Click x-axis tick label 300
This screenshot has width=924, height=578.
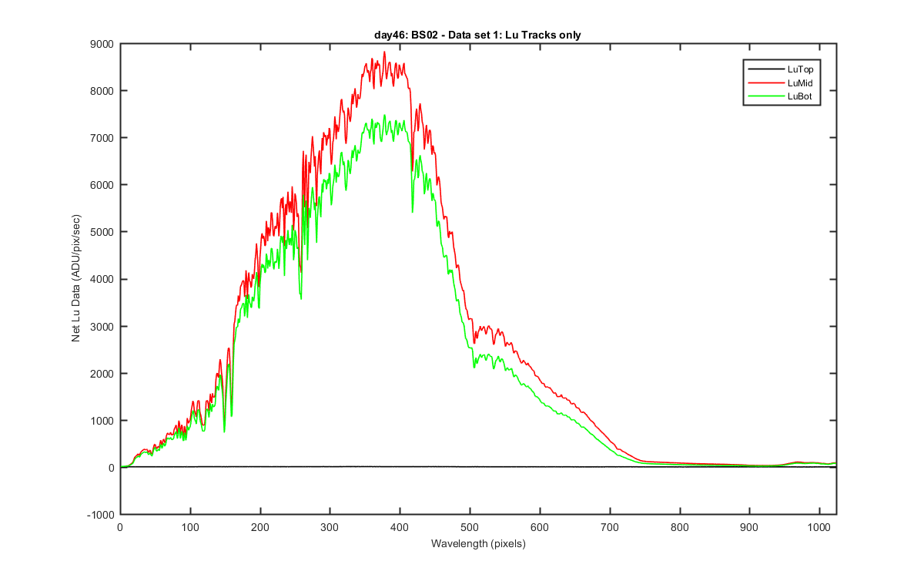point(330,526)
